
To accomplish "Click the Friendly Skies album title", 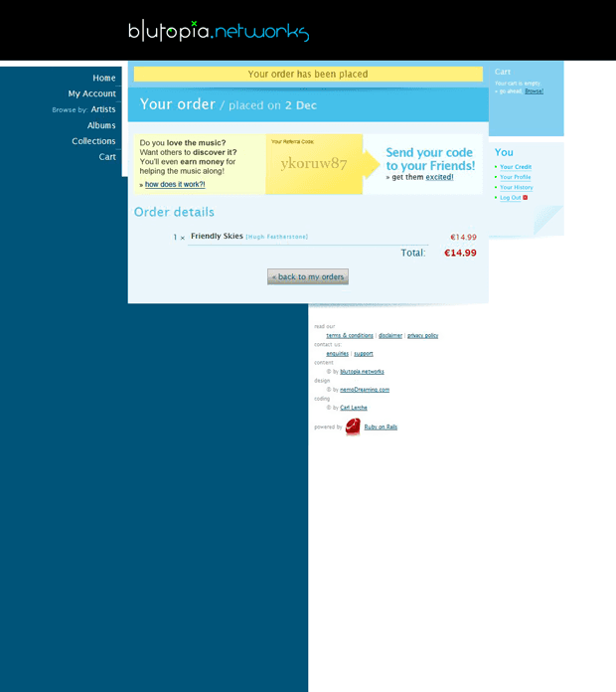I will click(x=217, y=237).
